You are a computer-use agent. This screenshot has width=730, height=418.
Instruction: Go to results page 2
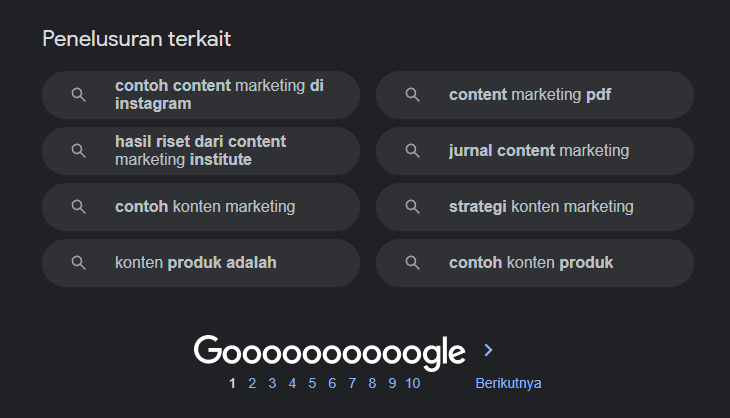click(x=252, y=384)
